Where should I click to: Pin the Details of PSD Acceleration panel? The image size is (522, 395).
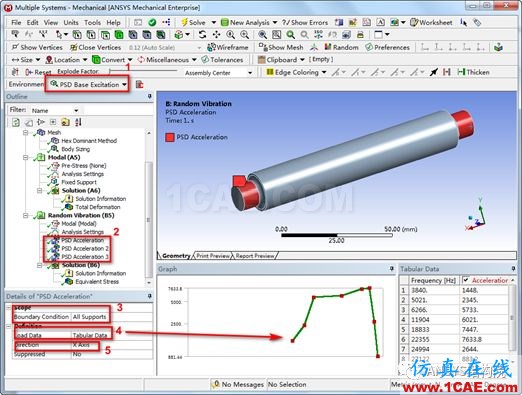point(150,296)
